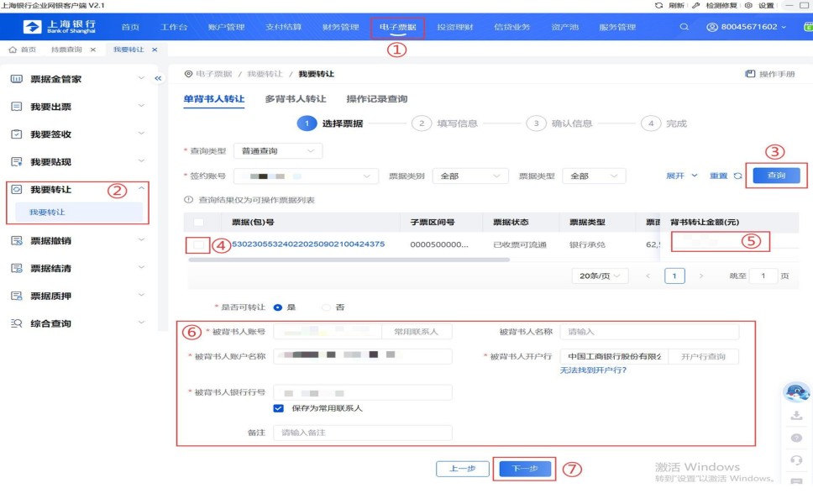Click the 无法找到开户行? link

pos(593,370)
